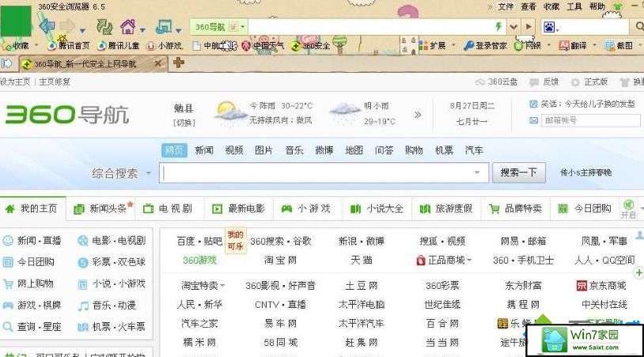644x357 pixels.
Task: Open the 网银 toolbar button
Action: coord(528,46)
